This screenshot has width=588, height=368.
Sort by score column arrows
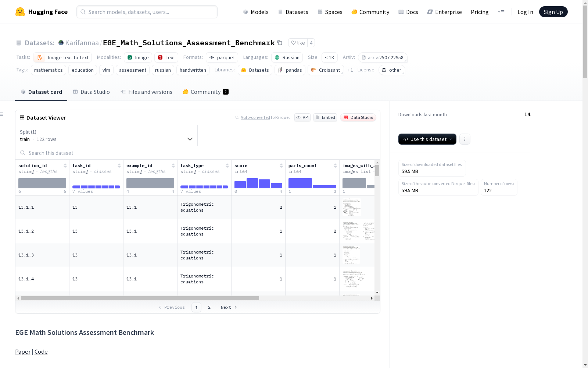pyautogui.click(x=281, y=166)
